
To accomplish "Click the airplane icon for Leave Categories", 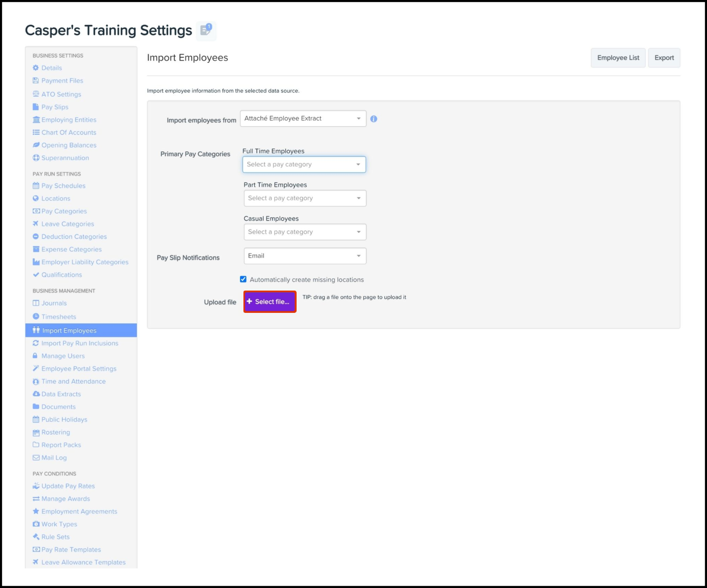I will 36,224.
